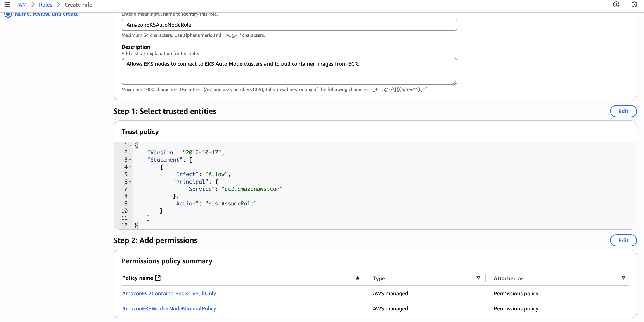Image resolution: width=644 pixels, height=322 pixels.
Task: Sort ascending by Policy name arrow
Action: pyautogui.click(x=358, y=278)
